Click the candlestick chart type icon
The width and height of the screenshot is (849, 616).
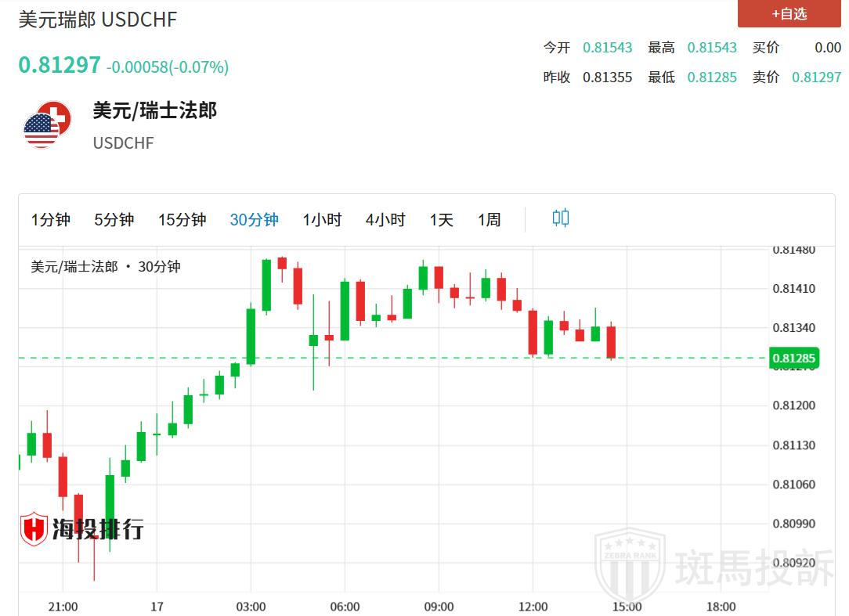[560, 218]
